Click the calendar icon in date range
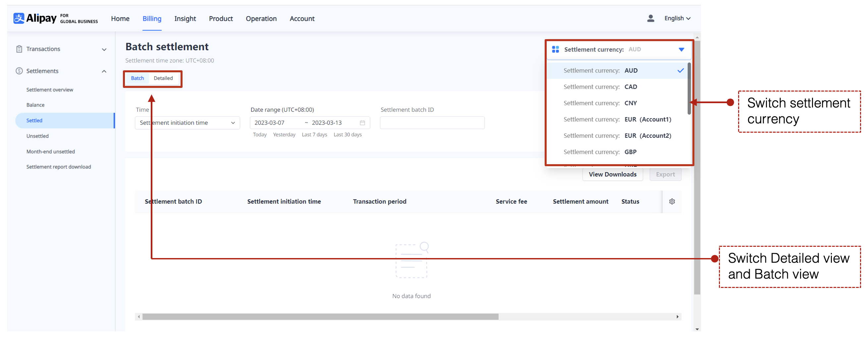868x337 pixels. tap(362, 123)
